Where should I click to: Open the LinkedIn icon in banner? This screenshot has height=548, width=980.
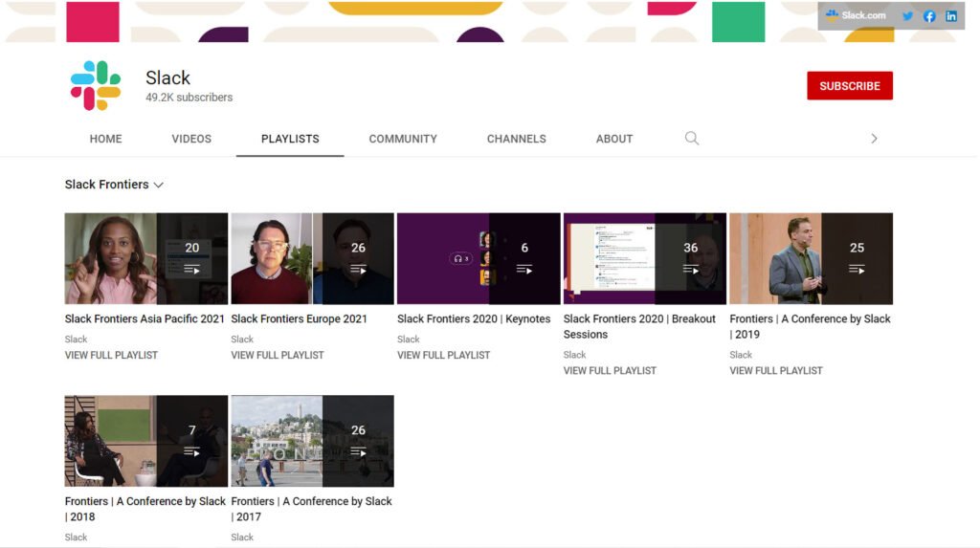951,16
